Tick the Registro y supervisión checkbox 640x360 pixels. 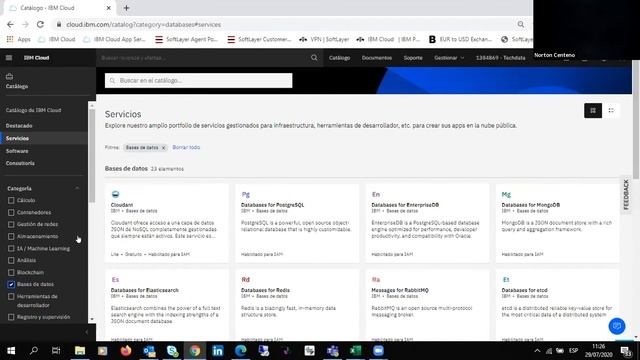tap(11, 317)
